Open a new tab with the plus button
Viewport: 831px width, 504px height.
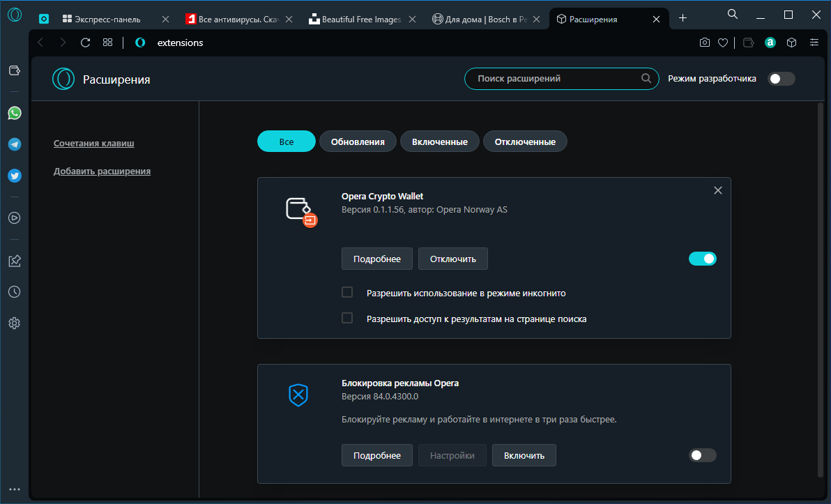[683, 18]
